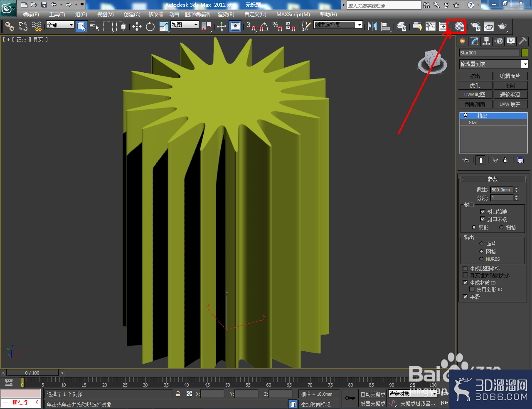The width and height of the screenshot is (532, 409).
Task: Open the Material Editor
Action: tap(459, 27)
